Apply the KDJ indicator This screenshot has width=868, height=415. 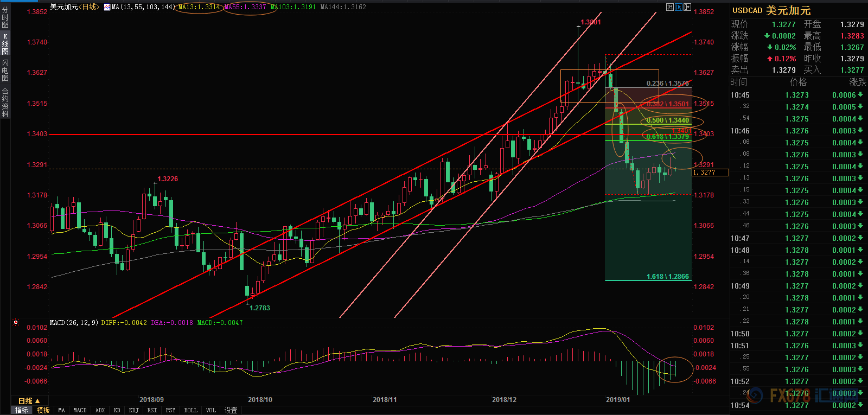(133, 410)
